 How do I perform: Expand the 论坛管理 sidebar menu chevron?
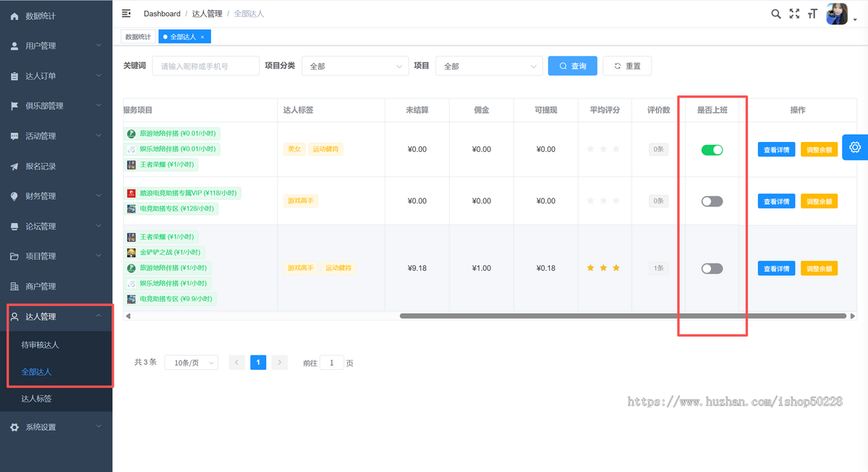(99, 226)
